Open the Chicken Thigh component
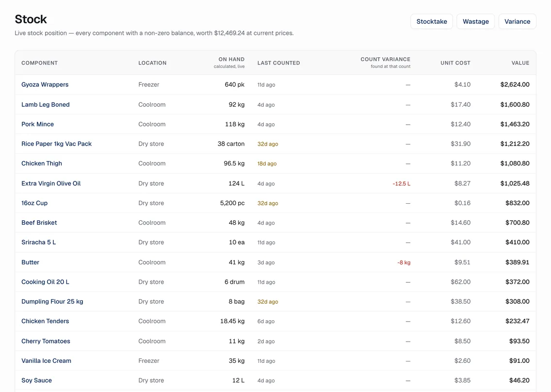 point(41,163)
